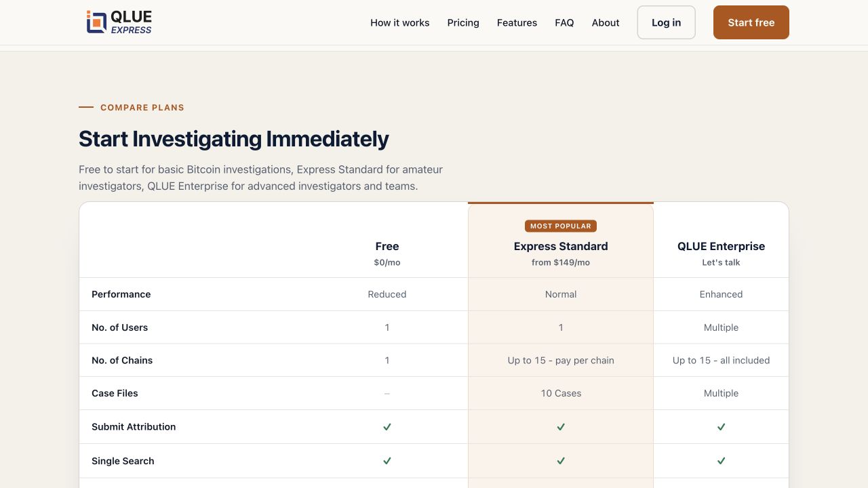The image size is (868, 488).
Task: Select the Express Standard plan header
Action: [x=561, y=246]
